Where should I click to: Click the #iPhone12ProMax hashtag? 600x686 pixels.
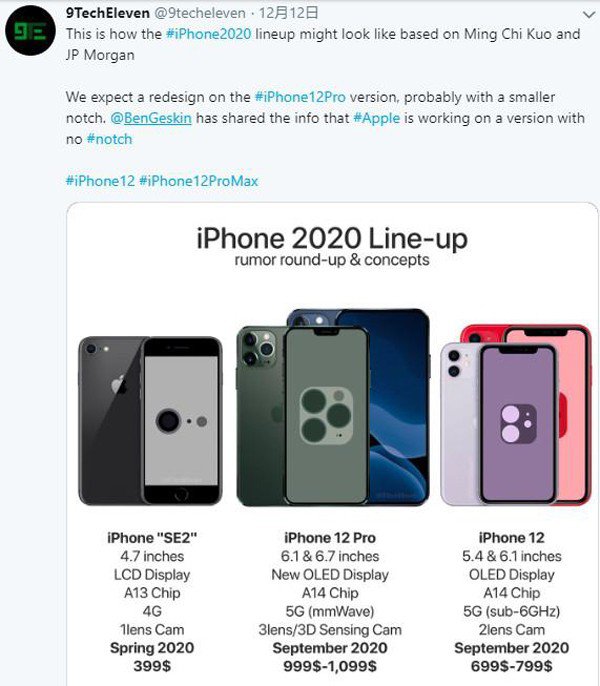(x=199, y=181)
